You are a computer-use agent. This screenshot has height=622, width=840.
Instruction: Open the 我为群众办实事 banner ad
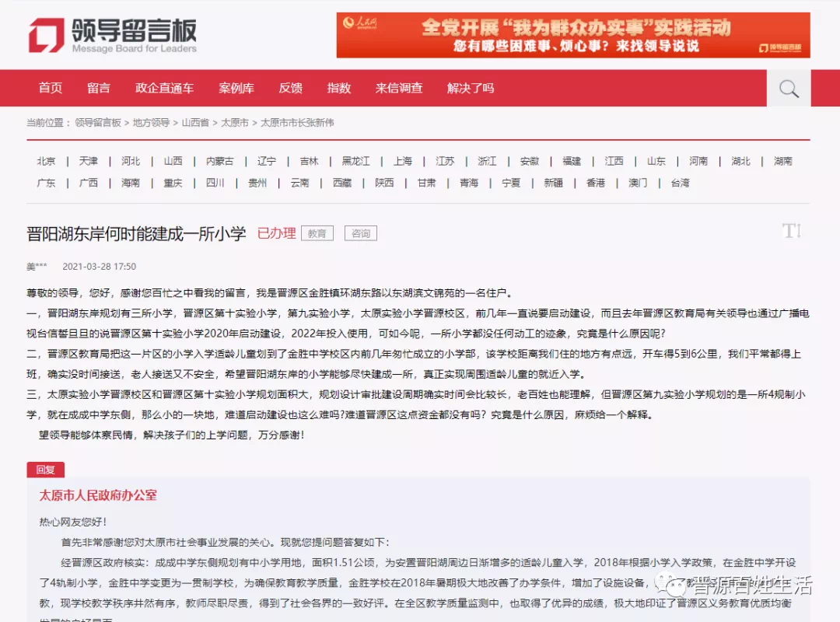pyautogui.click(x=572, y=35)
